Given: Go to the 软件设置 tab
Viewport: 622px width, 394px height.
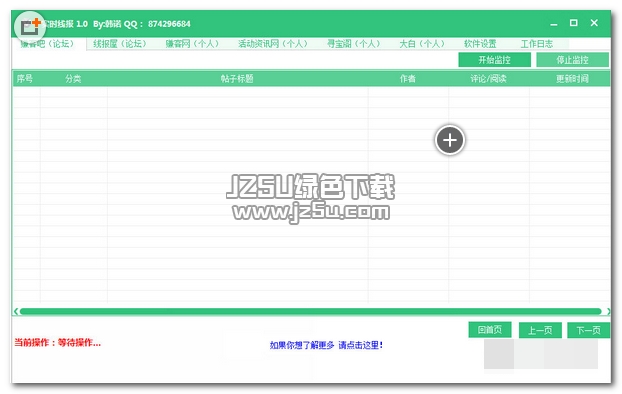Looking at the screenshot, I should (x=480, y=44).
